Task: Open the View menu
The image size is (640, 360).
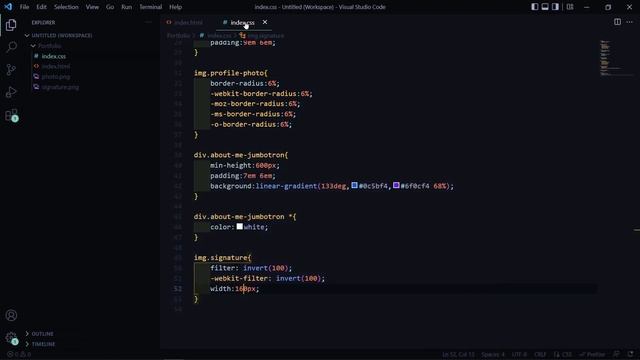Action: (92, 7)
